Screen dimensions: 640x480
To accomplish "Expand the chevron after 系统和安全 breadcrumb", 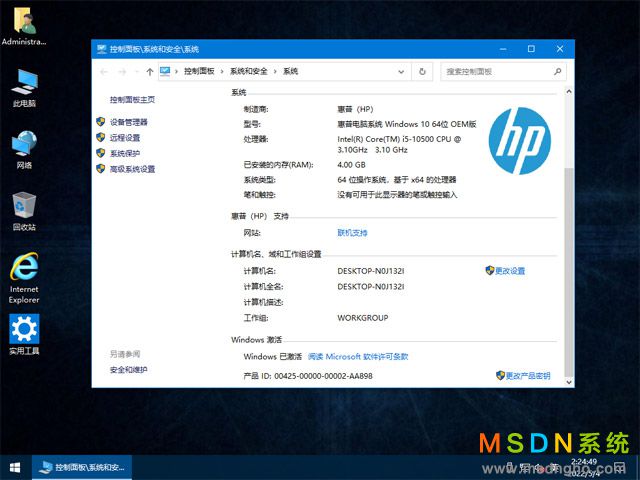I will (x=275, y=71).
